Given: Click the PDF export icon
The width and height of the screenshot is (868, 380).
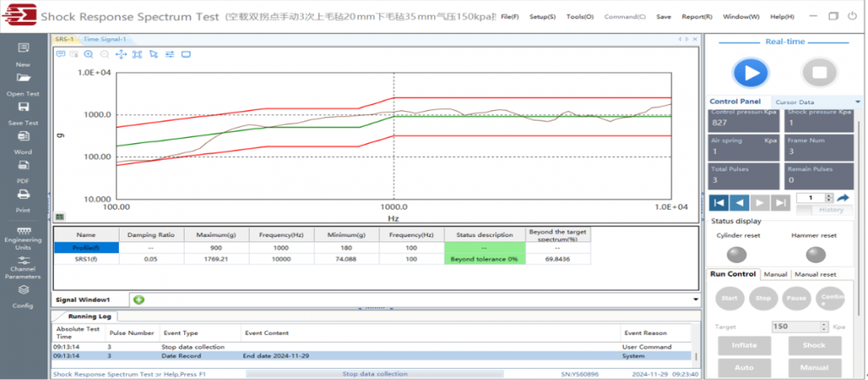Looking at the screenshot, I should pyautogui.click(x=23, y=167).
